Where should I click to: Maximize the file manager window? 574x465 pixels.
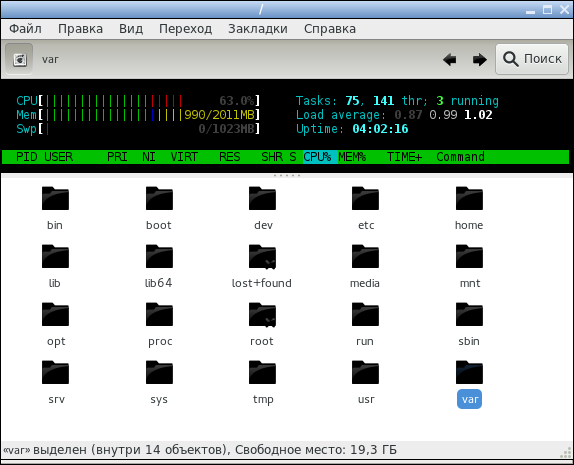click(x=547, y=10)
